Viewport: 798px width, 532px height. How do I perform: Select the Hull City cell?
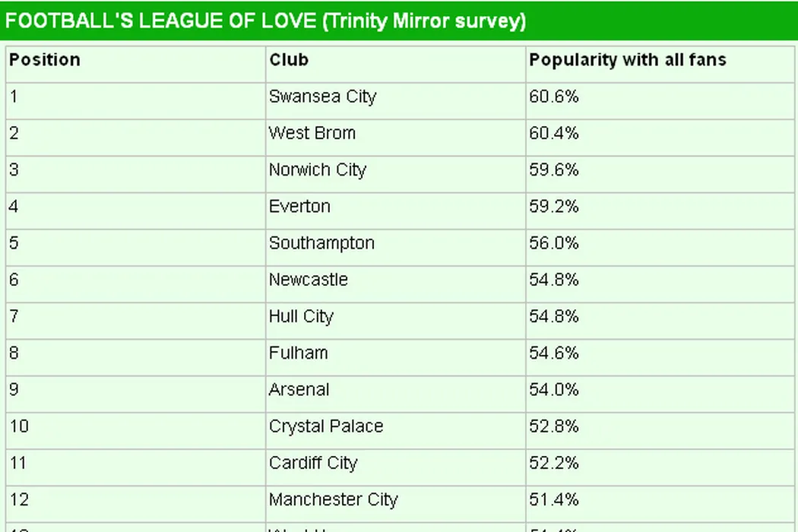[x=301, y=316]
